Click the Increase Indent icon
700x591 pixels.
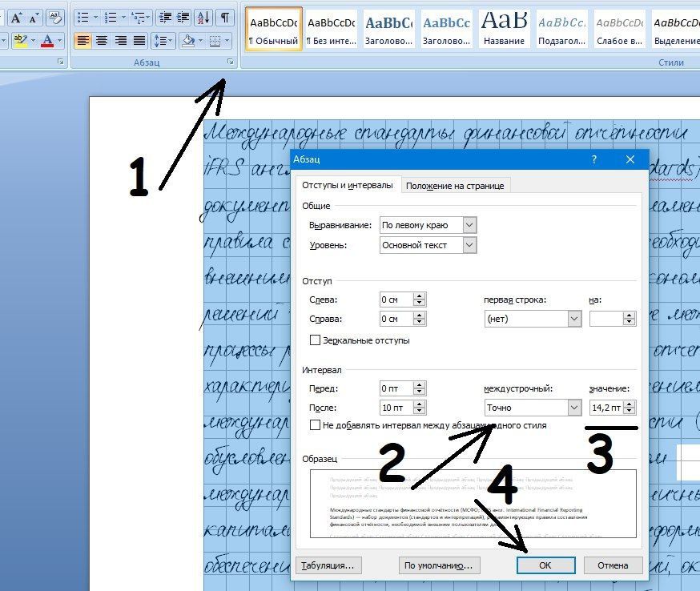point(183,18)
